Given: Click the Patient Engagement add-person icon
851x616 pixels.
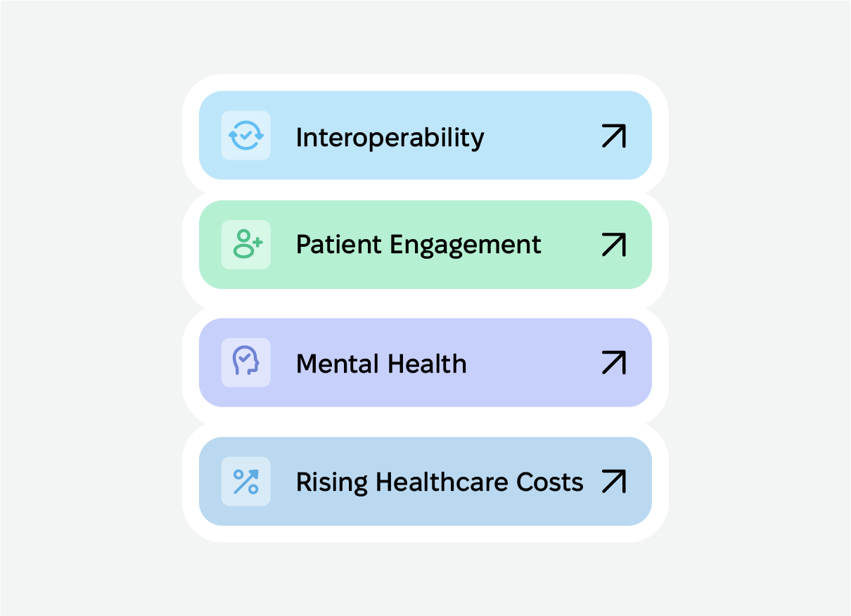Looking at the screenshot, I should click(x=246, y=244).
